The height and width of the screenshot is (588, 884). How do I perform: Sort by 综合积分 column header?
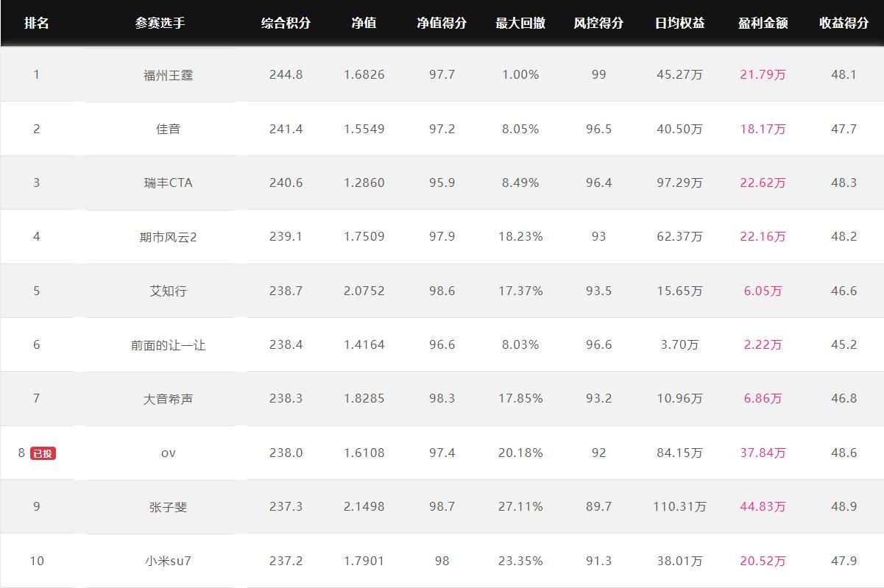coord(286,23)
